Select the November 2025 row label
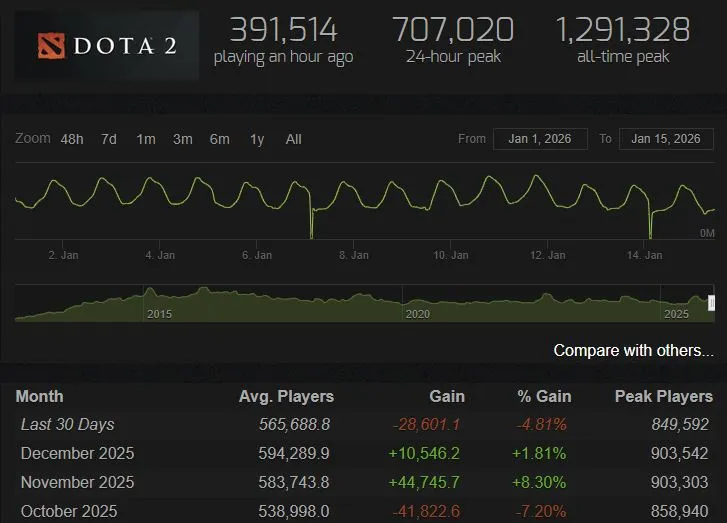The width and height of the screenshot is (727, 523). (x=77, y=482)
